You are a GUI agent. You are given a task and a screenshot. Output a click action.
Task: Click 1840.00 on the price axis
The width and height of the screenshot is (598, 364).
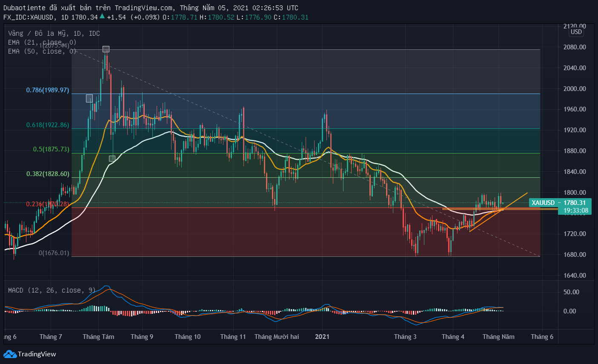pos(575,171)
